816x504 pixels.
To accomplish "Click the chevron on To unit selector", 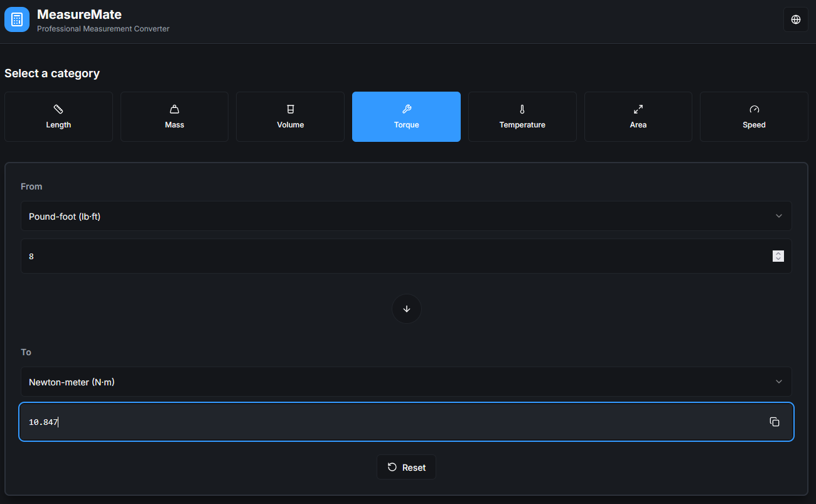I will coord(778,382).
